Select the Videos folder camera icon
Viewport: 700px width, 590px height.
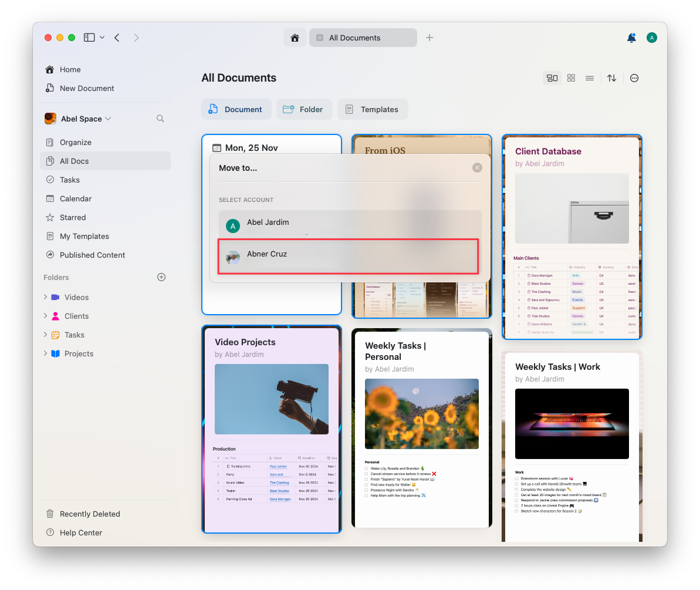pos(55,297)
